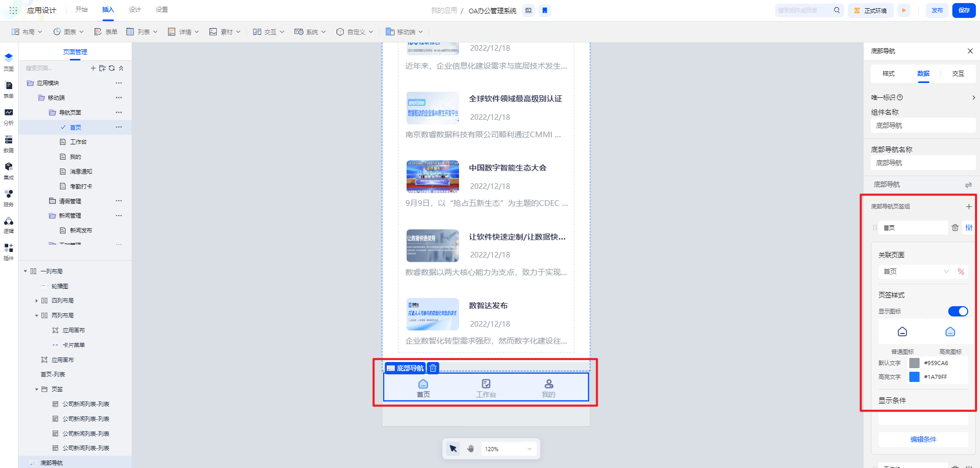The image size is (980, 468).
Task: Open the 表单 forms sidebar panel
Action: click(9, 90)
